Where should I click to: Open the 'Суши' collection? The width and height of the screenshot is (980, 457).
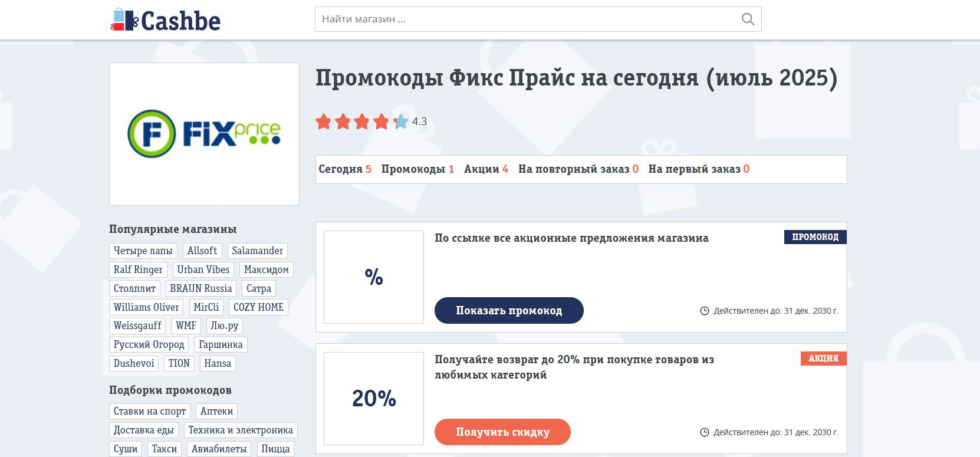click(126, 449)
